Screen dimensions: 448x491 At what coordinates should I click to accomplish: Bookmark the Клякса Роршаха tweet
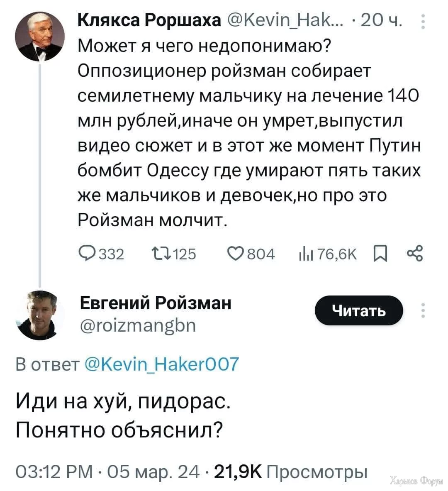(x=380, y=254)
